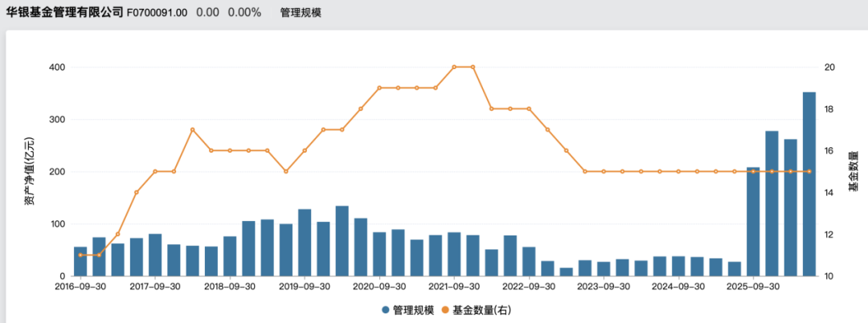Click the small bar above 2023-09-30
868x323 pixels.
[x=604, y=269]
